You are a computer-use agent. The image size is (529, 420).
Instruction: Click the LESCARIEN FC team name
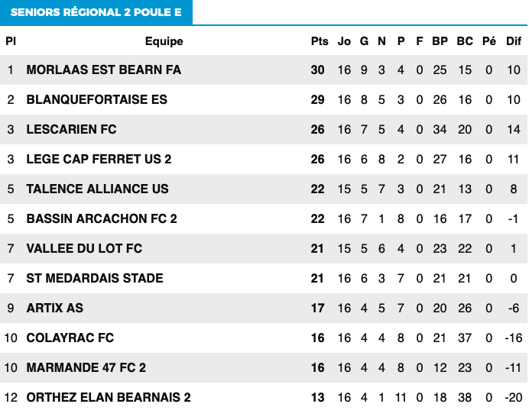coord(71,130)
